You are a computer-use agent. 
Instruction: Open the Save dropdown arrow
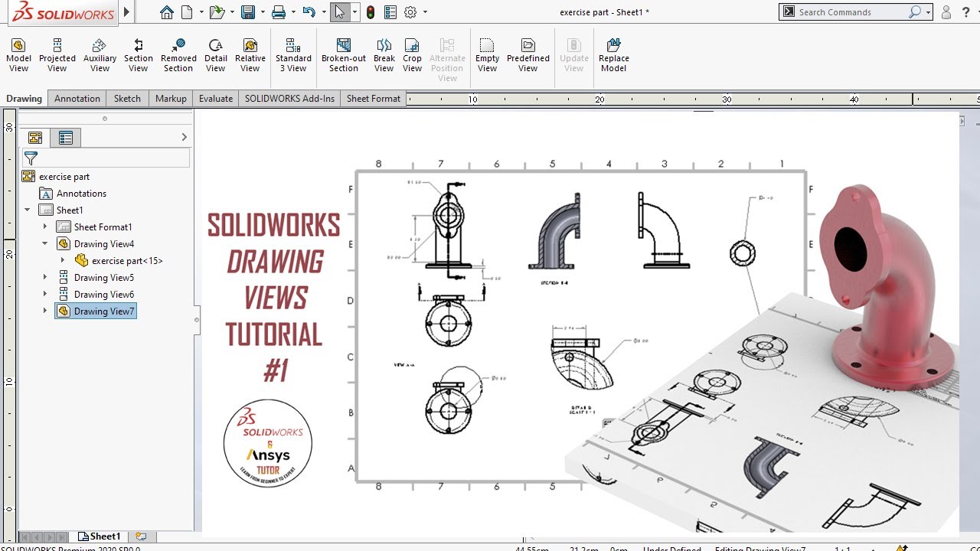(262, 12)
